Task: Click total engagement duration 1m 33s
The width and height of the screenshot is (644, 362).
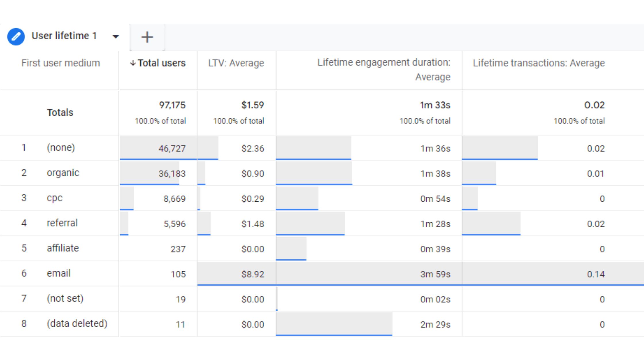Action: pyautogui.click(x=435, y=105)
